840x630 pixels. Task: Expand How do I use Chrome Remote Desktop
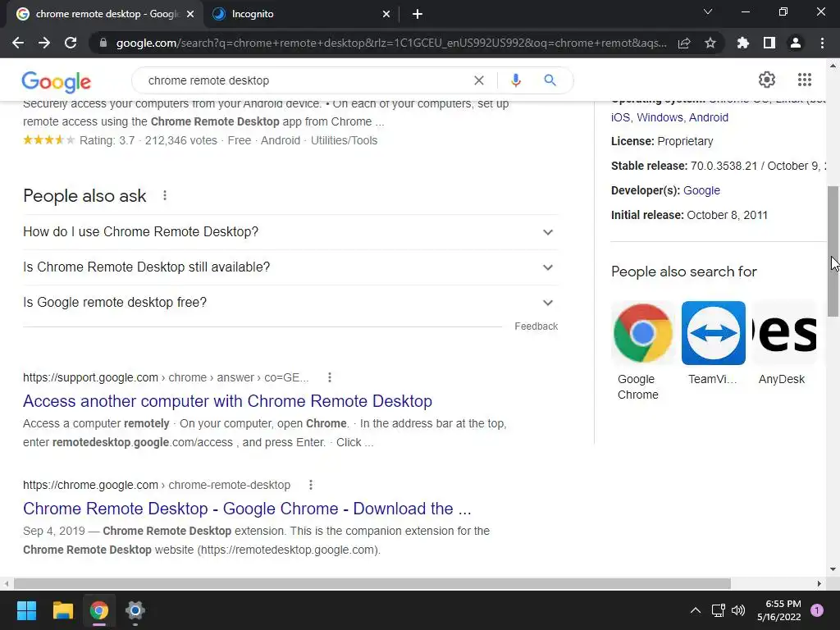point(290,232)
